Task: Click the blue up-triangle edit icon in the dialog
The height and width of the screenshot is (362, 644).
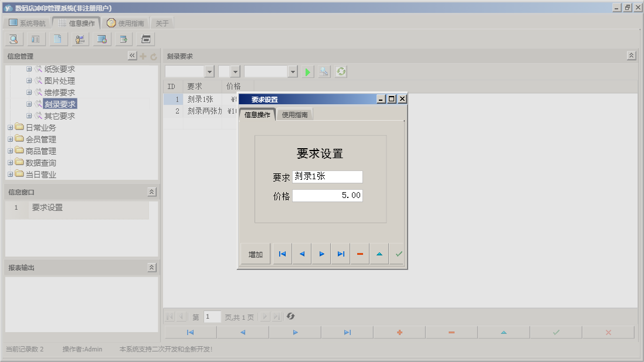Action: point(378,254)
